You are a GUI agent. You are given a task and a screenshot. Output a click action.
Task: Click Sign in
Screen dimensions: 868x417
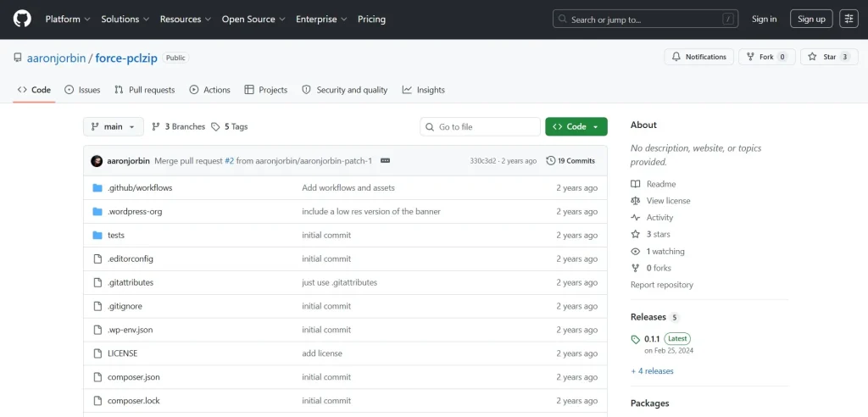764,19
